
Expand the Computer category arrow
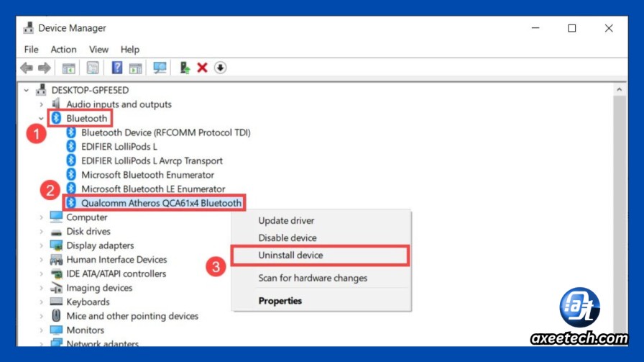[41, 217]
